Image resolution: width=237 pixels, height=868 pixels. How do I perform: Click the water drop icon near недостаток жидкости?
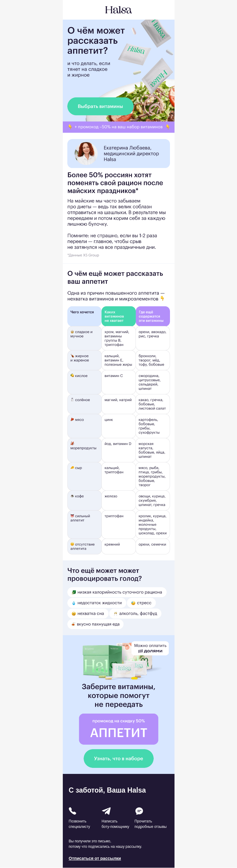73,603
